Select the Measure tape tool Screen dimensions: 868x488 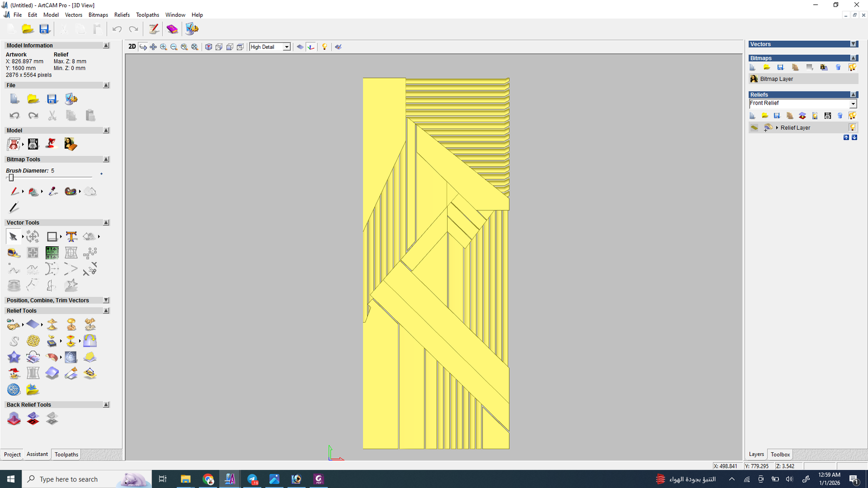click(x=13, y=253)
